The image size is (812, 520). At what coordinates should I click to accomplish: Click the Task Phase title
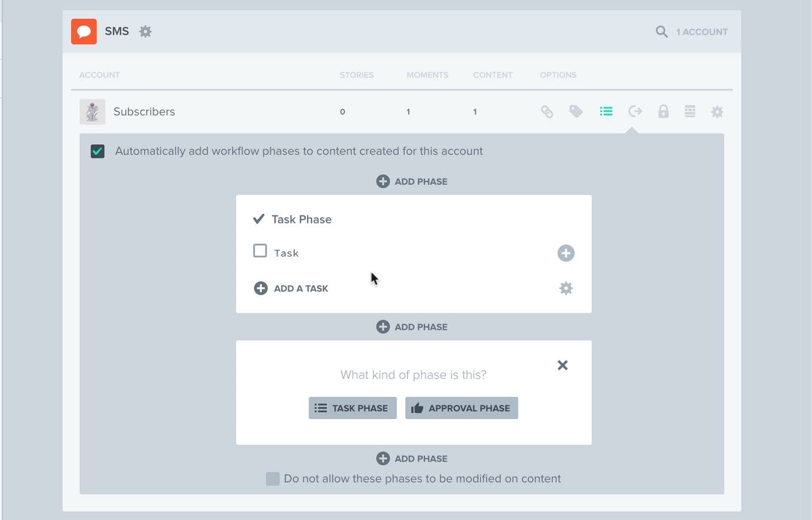coord(302,219)
